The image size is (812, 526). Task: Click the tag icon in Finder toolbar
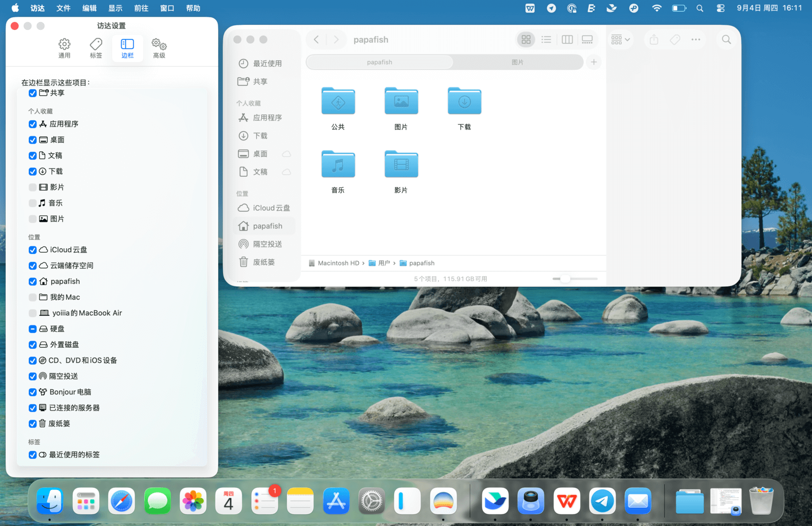675,40
